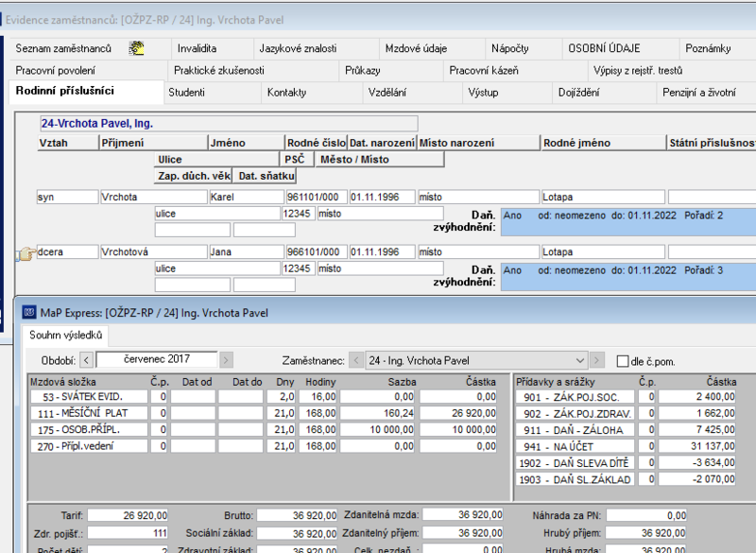The width and height of the screenshot is (756, 553).
Task: Click the Daň. zvýhodnění box with Pořadí: 2
Action: tap(628, 222)
